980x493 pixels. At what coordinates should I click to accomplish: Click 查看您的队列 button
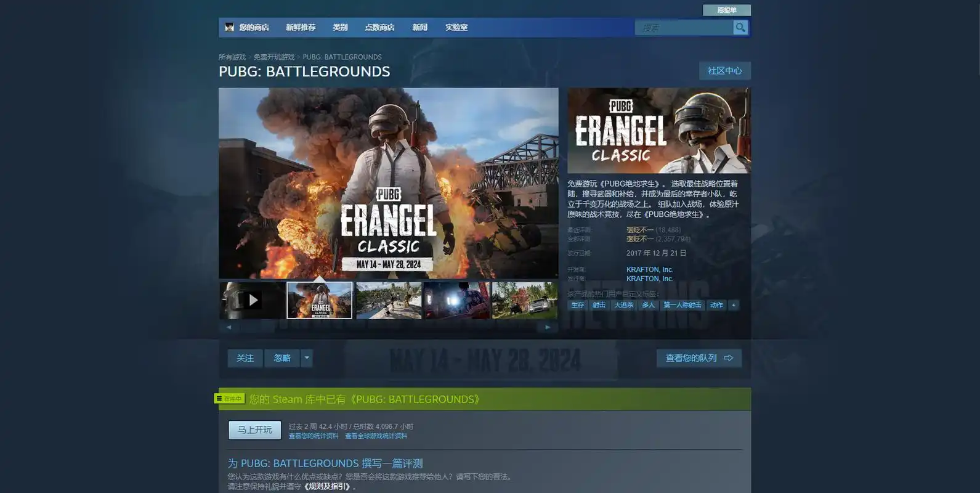(699, 358)
